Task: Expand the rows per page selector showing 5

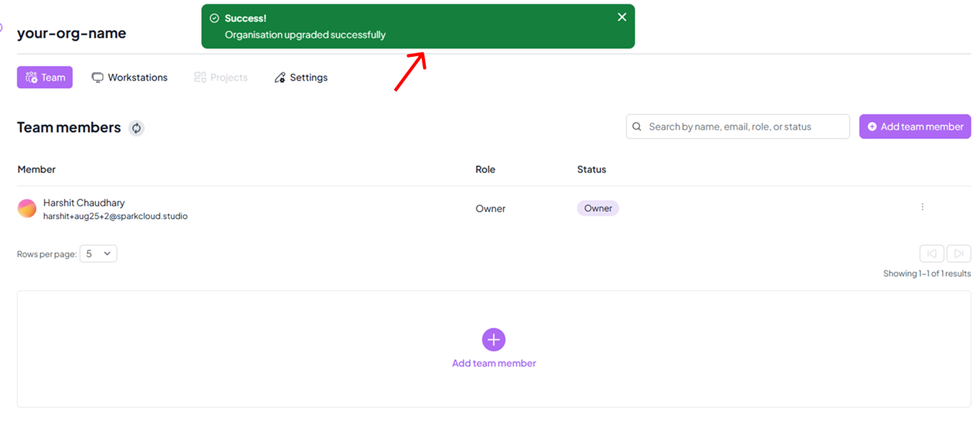Action: tap(98, 253)
